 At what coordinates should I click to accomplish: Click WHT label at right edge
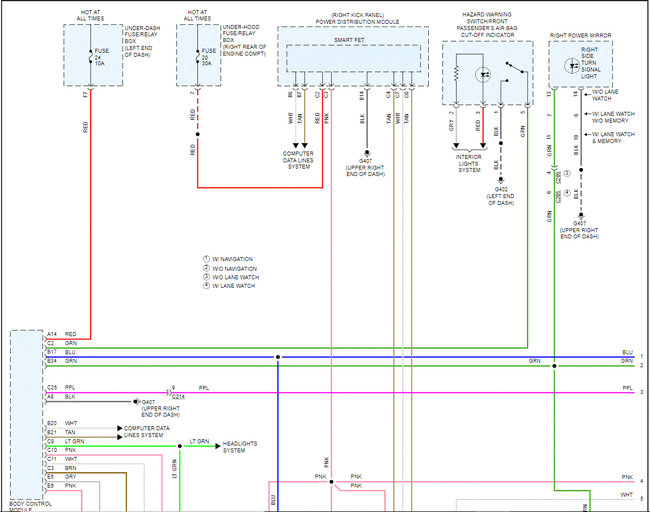(626, 495)
